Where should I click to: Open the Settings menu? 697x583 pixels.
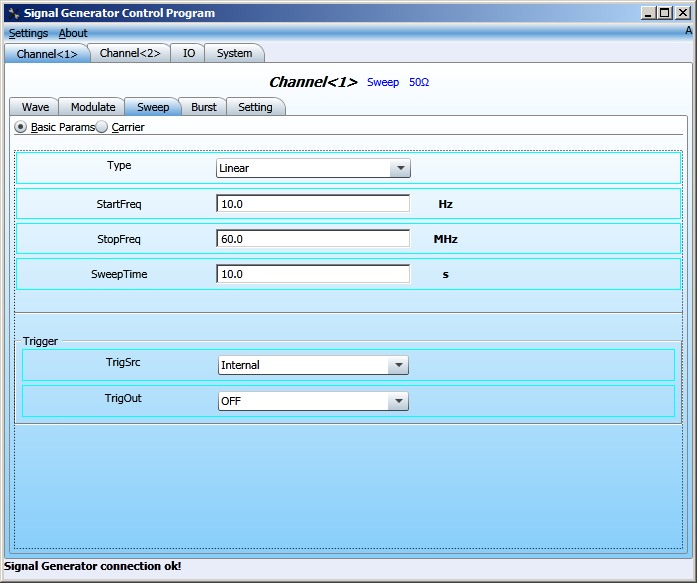click(x=28, y=33)
